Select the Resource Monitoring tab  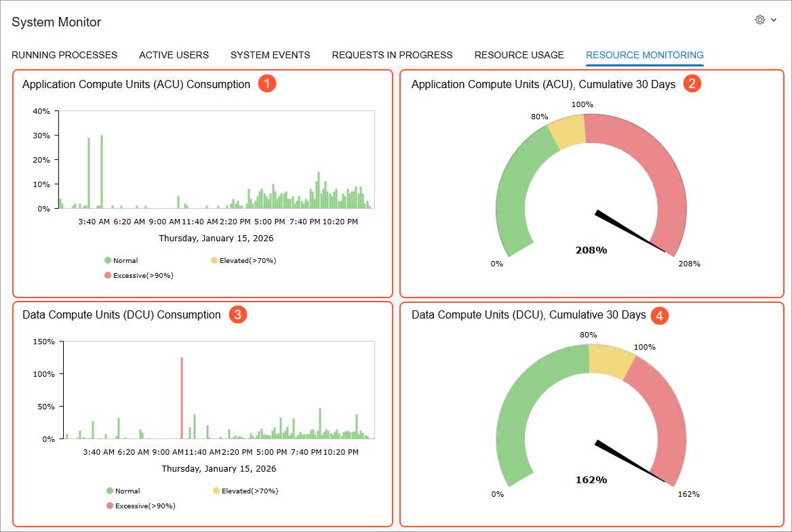(x=644, y=55)
